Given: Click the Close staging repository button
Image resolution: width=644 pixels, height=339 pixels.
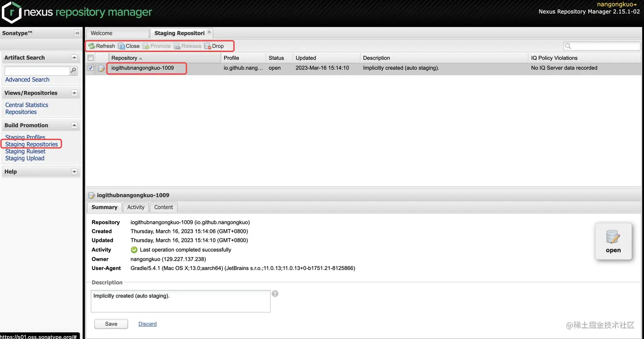Looking at the screenshot, I should (x=129, y=46).
